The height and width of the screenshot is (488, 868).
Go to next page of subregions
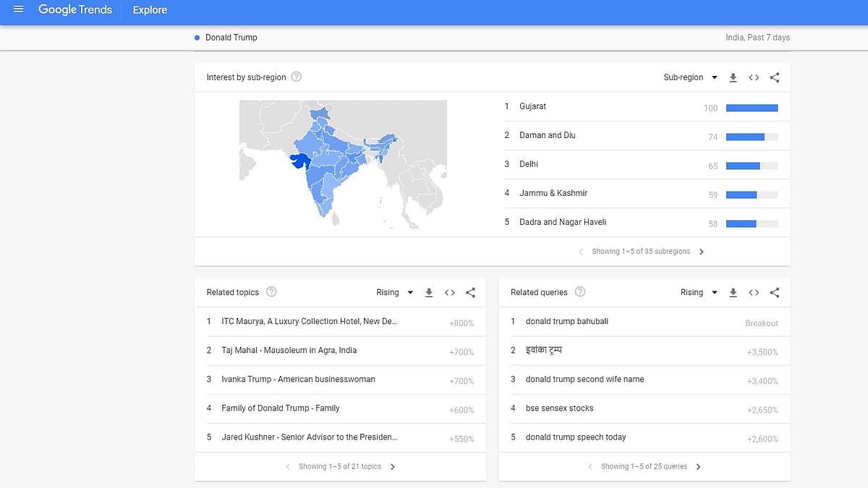click(701, 252)
